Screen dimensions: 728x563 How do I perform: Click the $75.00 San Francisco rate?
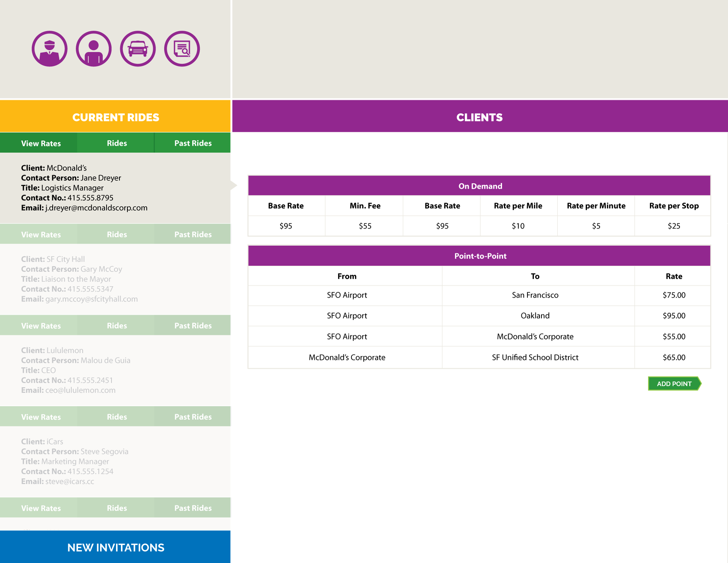tap(674, 295)
